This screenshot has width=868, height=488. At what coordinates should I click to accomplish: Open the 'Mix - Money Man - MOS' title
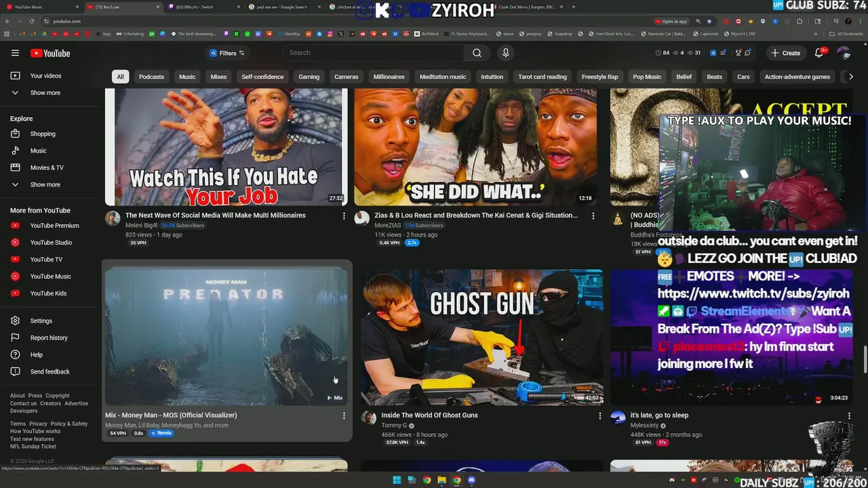(x=171, y=415)
